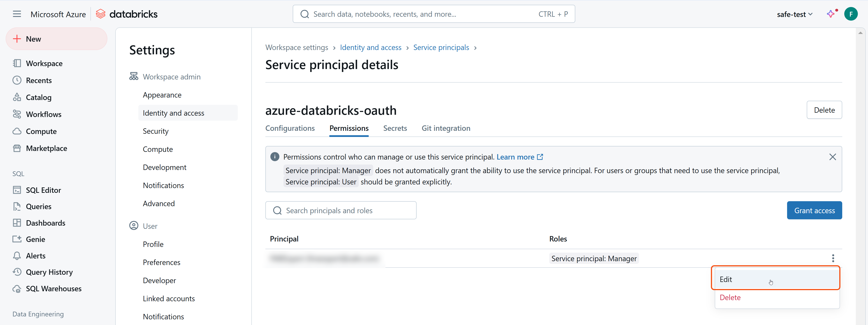Open the user avatar F menu

(x=851, y=14)
